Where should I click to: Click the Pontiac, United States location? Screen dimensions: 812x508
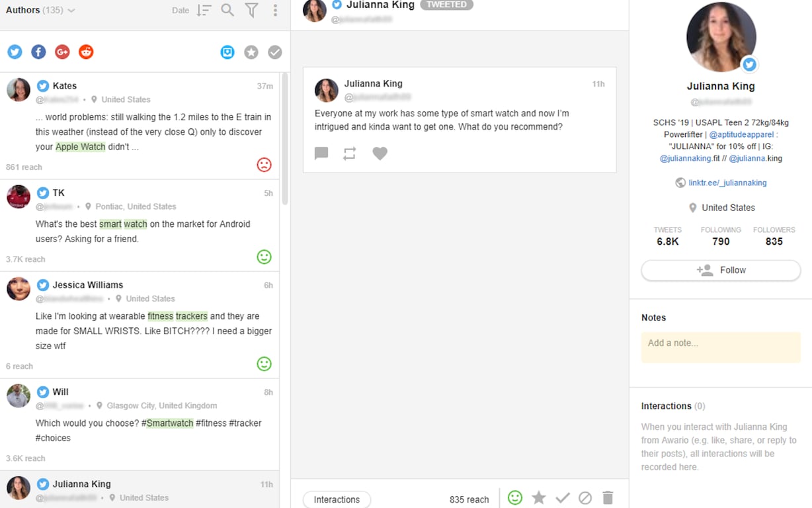pyautogui.click(x=136, y=206)
